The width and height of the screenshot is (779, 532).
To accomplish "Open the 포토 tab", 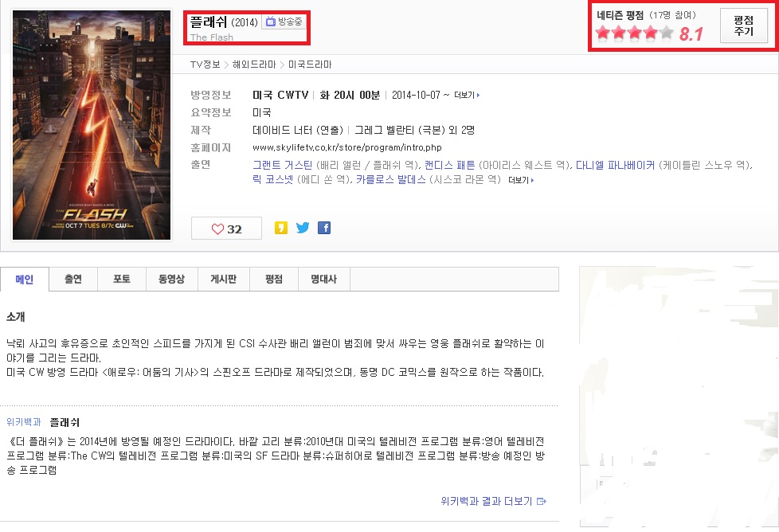I will [x=122, y=280].
